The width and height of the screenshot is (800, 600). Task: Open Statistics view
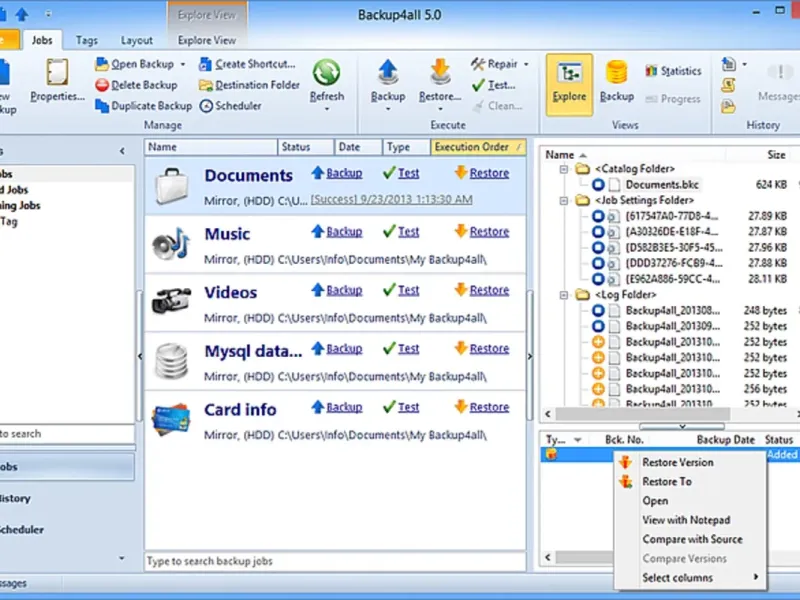click(673, 71)
